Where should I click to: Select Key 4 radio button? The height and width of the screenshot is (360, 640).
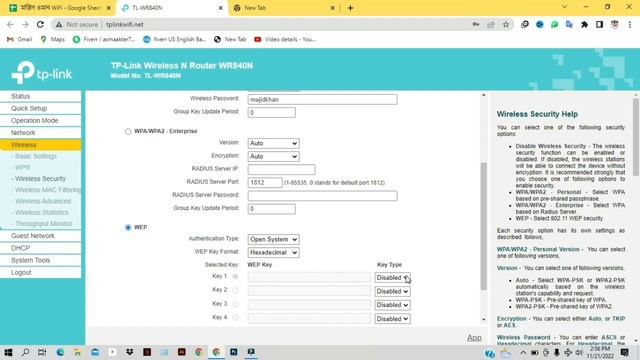[235, 318]
